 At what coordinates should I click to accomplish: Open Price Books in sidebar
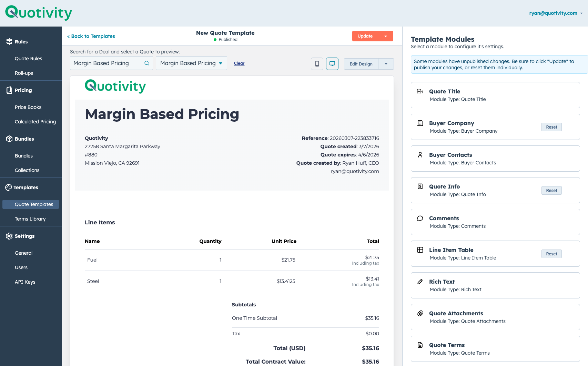click(x=28, y=107)
